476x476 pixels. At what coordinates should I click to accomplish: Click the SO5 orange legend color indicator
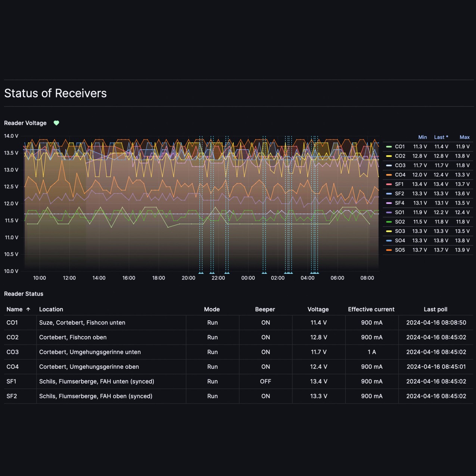(x=389, y=250)
